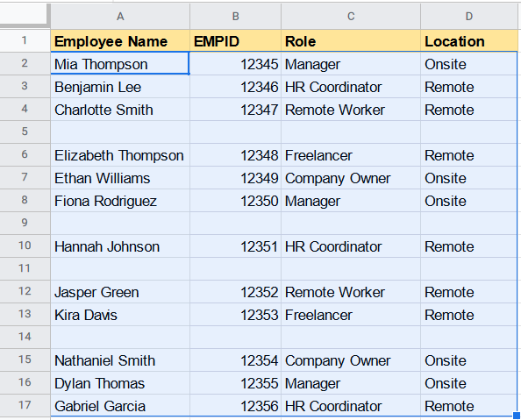Select the Hannah Johnson cell
Image resolution: width=521 pixels, height=420 pixels.
(x=120, y=246)
